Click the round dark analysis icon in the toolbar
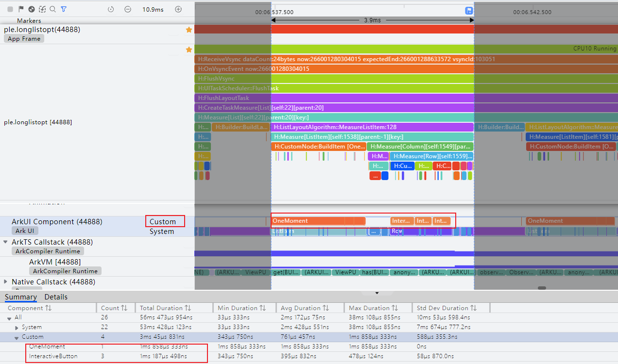 (x=31, y=9)
